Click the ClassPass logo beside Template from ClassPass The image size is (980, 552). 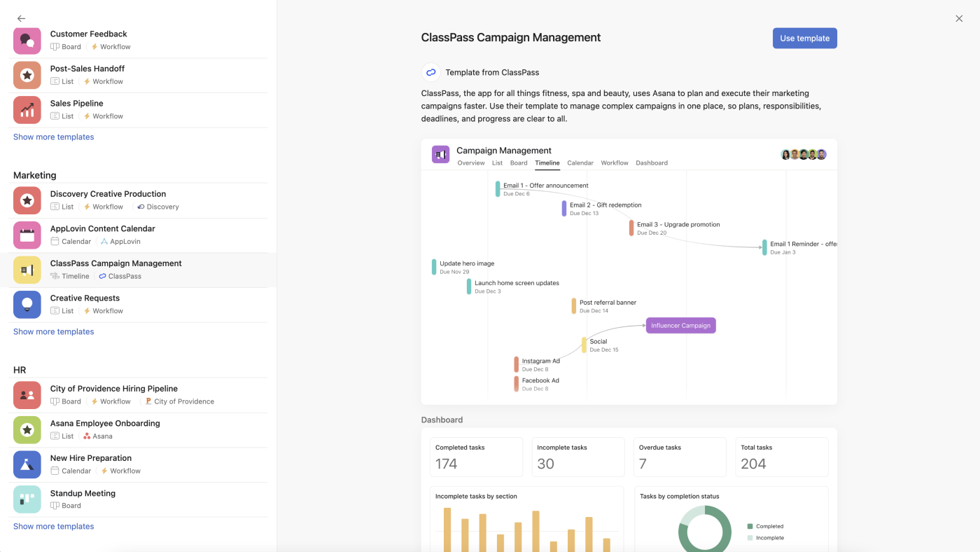click(x=431, y=72)
